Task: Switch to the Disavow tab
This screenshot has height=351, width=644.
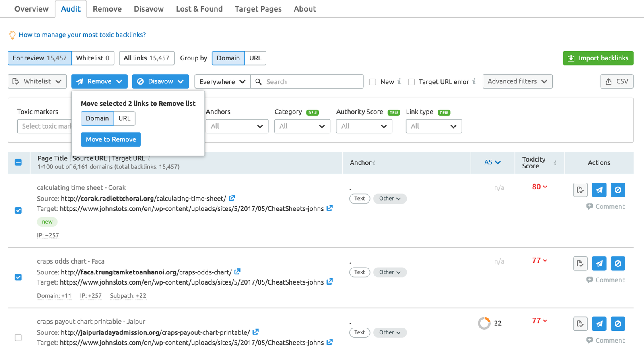Action: [x=149, y=9]
